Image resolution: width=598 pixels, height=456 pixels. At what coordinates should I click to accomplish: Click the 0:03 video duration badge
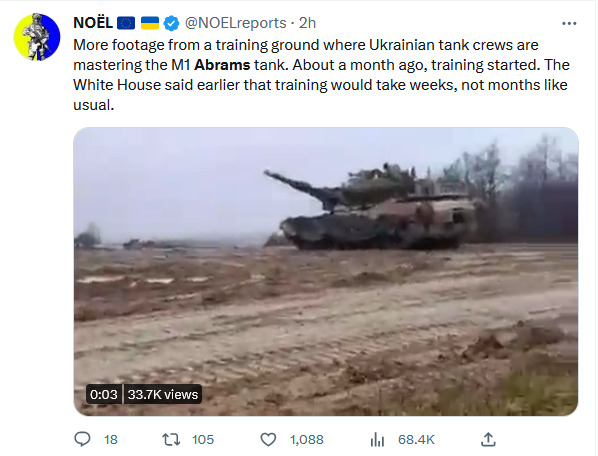click(x=104, y=394)
